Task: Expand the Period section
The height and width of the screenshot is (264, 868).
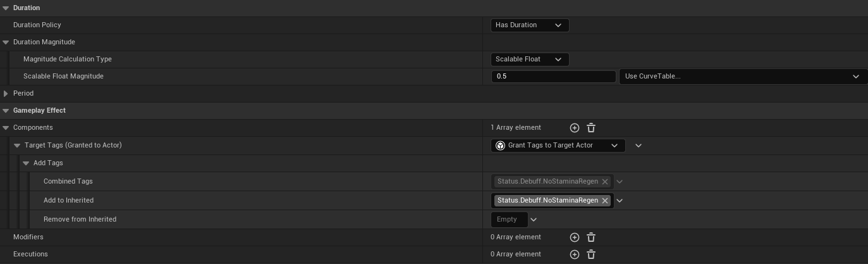Action: (6, 94)
